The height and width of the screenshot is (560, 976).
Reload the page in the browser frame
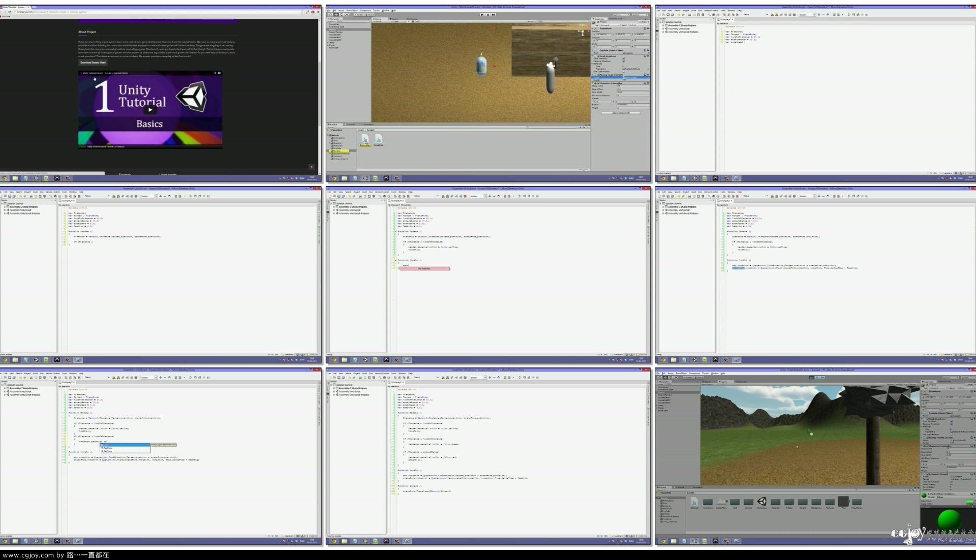(x=10, y=12)
